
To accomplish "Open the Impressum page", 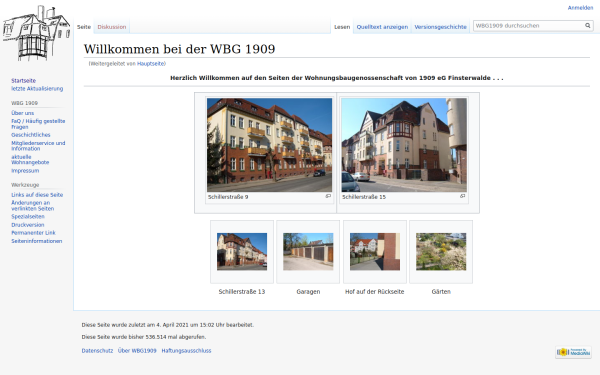I will pos(25,171).
